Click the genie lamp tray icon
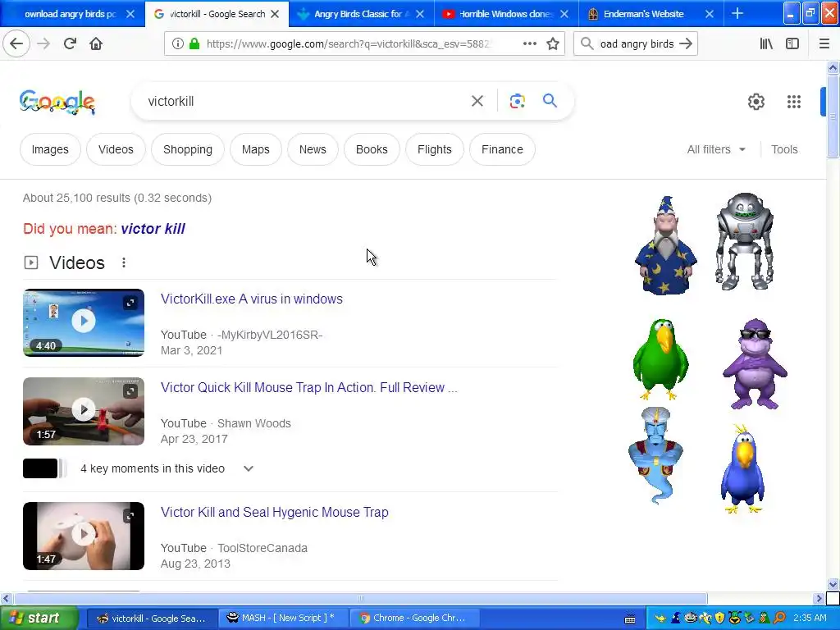840x630 pixels. pos(660,619)
